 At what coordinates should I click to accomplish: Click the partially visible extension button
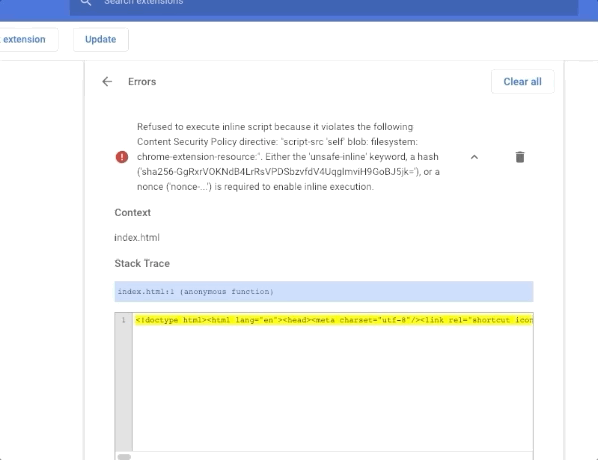[x=29, y=39]
